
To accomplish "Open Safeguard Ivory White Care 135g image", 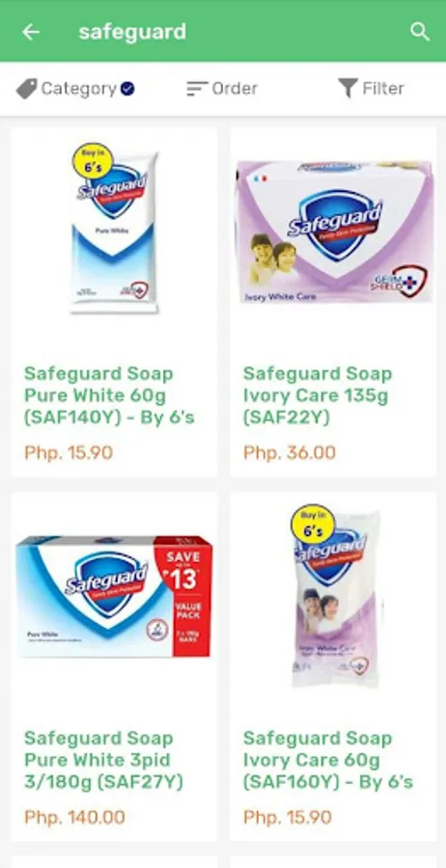I will point(333,231).
